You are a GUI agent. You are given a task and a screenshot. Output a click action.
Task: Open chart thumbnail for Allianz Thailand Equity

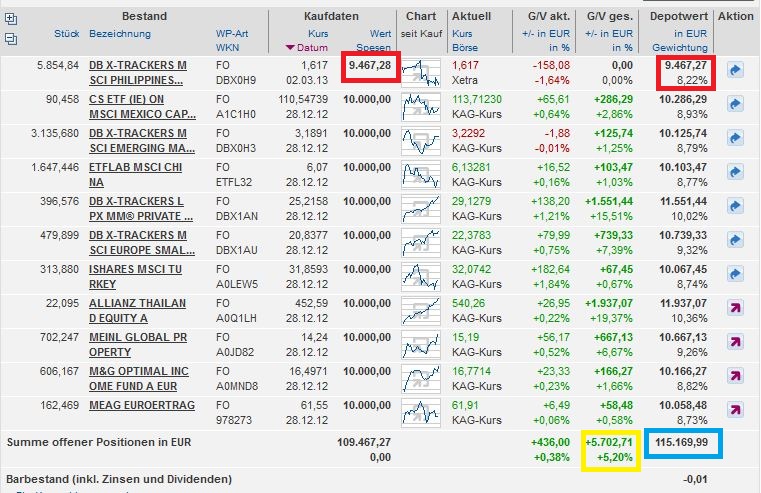[421, 311]
